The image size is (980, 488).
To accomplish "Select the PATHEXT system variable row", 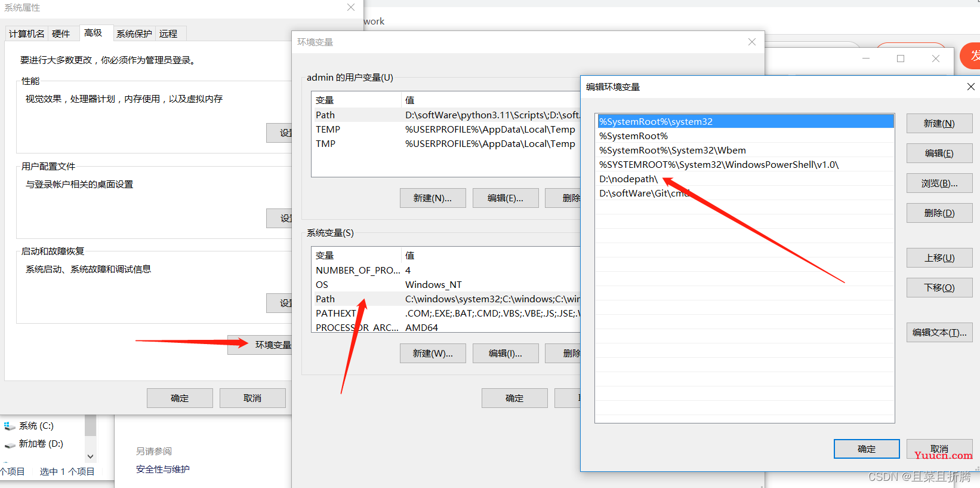I will 446,313.
